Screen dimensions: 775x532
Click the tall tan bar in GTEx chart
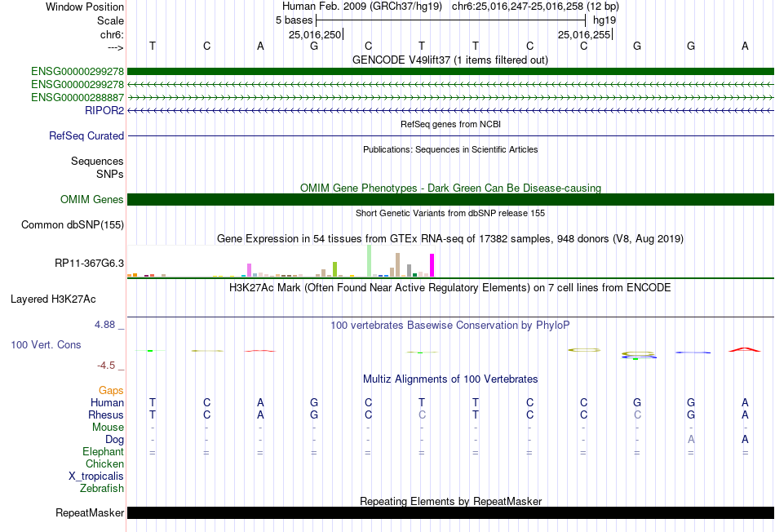[x=397, y=264]
